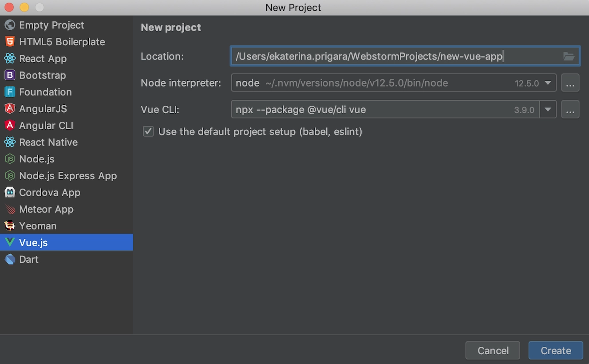Select Vue.js project type
This screenshot has height=364, width=589.
coord(67,242)
